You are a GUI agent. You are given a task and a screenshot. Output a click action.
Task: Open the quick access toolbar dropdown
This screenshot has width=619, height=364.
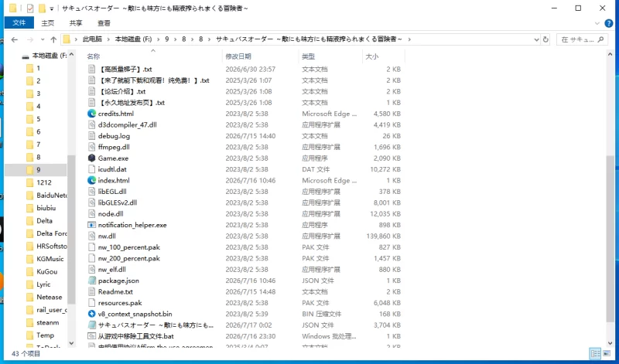click(51, 9)
